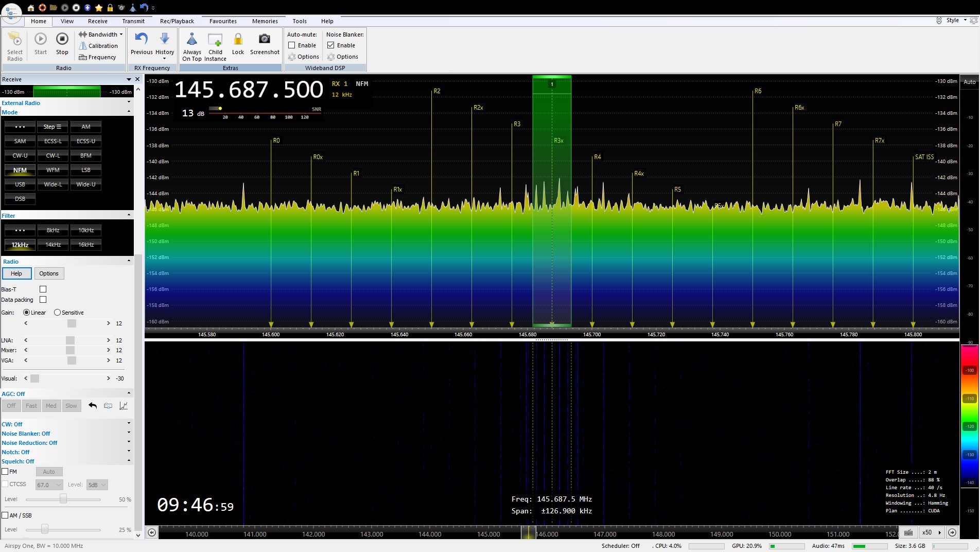Open the CTCSS frequency combo box
This screenshot has width=980, height=552.
[49, 485]
